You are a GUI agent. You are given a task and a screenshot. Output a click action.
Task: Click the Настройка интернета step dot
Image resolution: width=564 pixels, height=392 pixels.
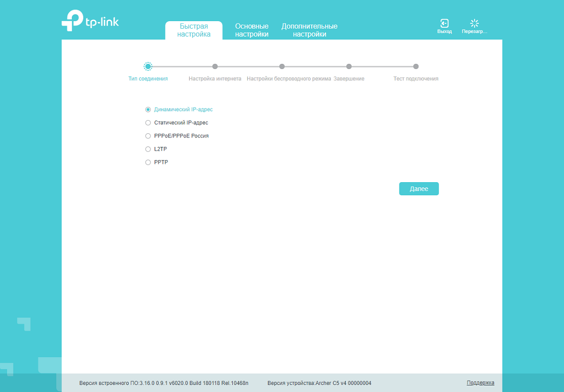click(x=215, y=67)
